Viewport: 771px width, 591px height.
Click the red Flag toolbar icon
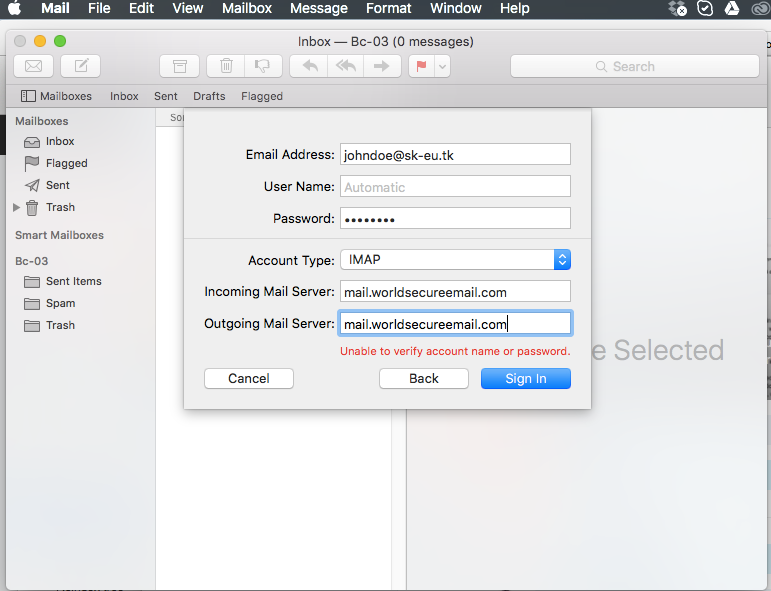point(421,66)
